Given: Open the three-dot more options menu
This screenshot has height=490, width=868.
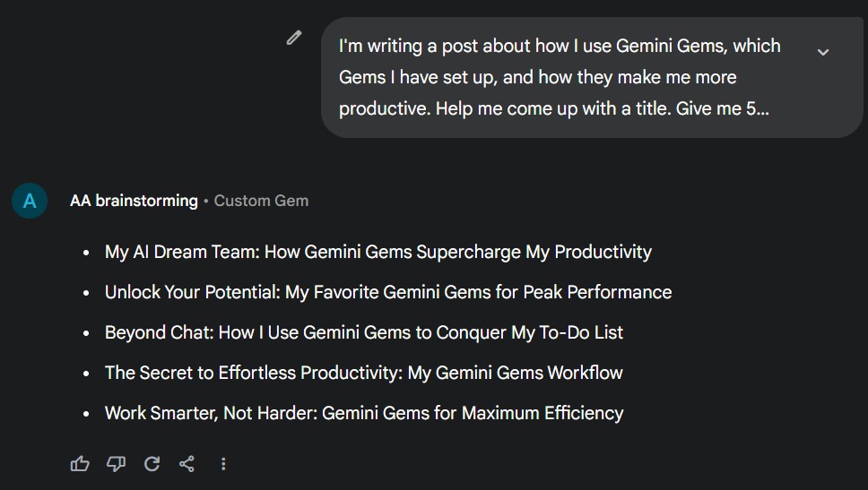Looking at the screenshot, I should 223,463.
